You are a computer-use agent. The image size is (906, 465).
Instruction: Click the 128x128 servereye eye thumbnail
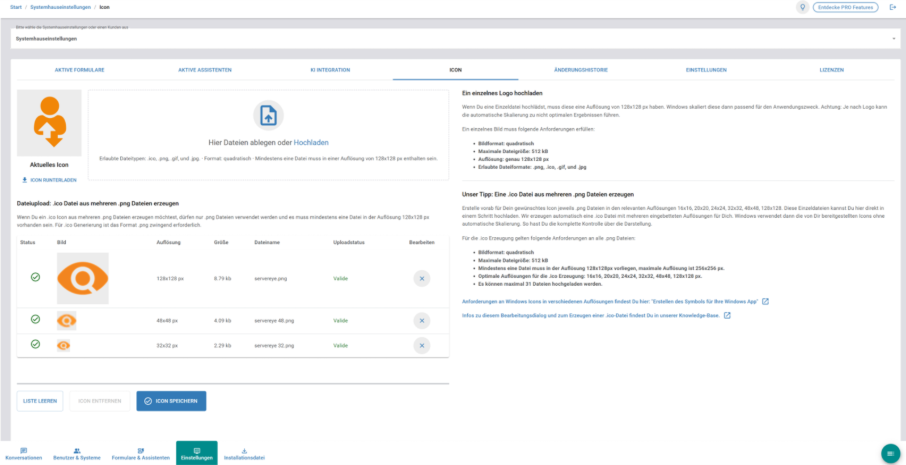click(x=83, y=278)
